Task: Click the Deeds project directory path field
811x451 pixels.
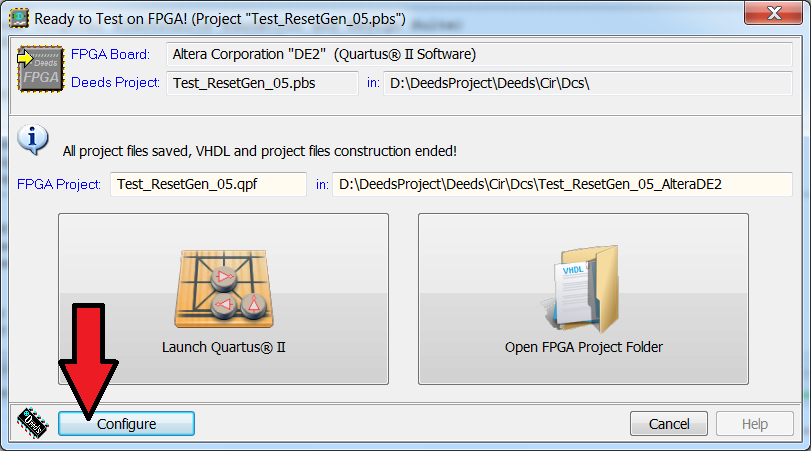Action: pos(588,83)
